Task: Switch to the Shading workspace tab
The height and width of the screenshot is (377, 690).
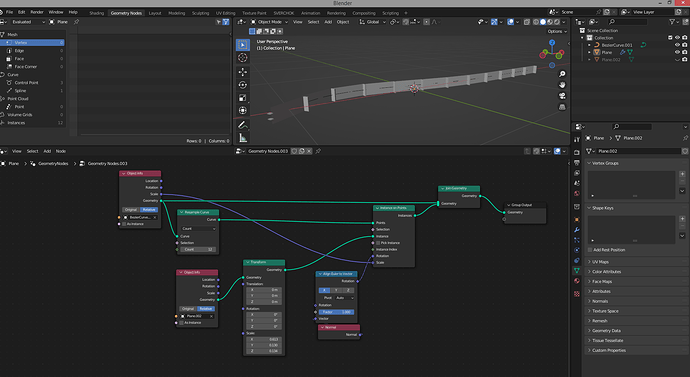Action: point(96,13)
